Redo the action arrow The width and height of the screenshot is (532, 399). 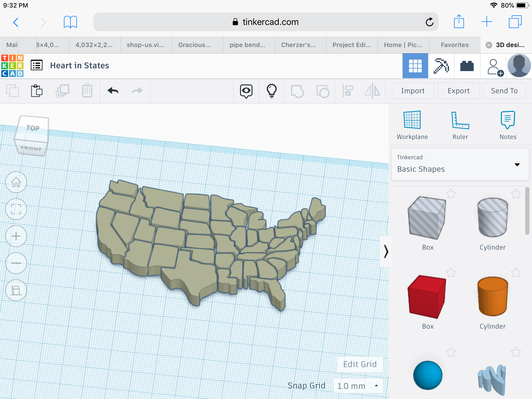[x=137, y=91]
